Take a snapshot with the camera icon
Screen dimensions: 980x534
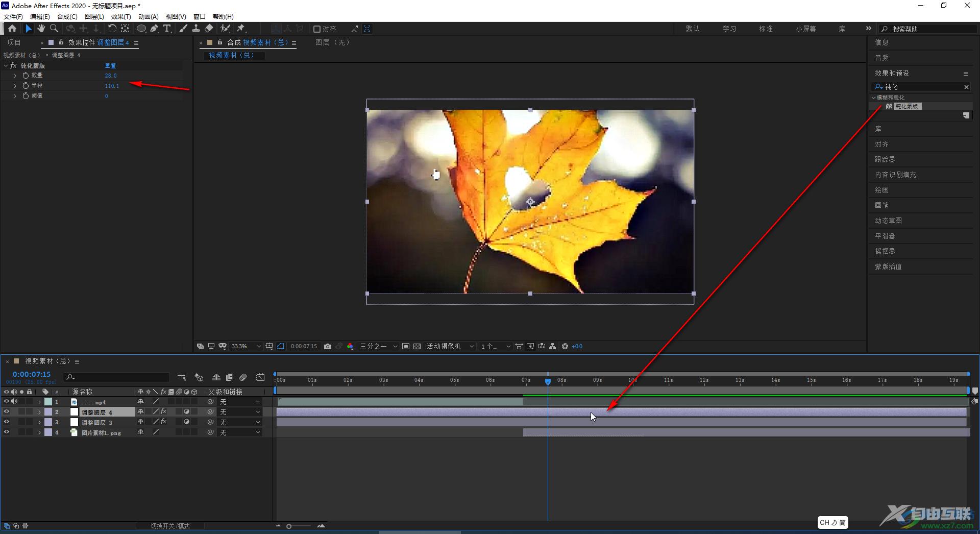[328, 346]
